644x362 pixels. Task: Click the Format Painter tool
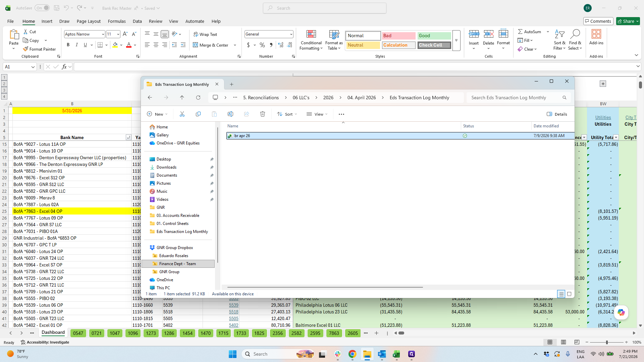click(39, 49)
